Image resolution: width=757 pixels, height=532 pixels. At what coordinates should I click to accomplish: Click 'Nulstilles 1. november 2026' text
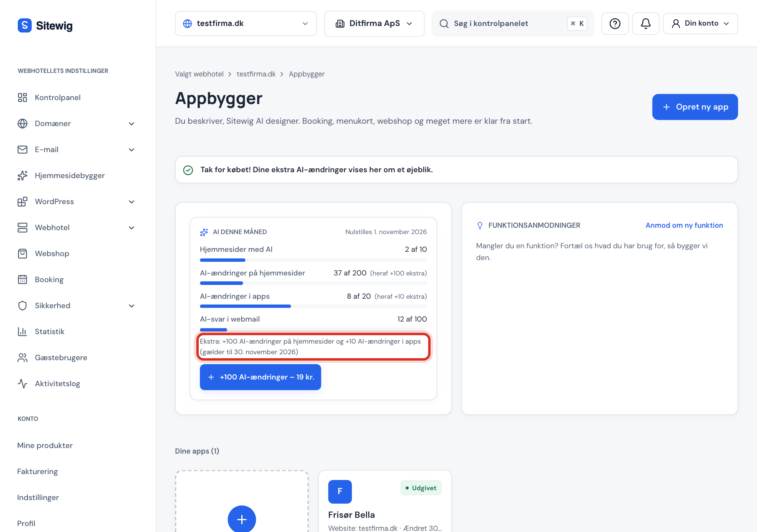pyautogui.click(x=386, y=232)
